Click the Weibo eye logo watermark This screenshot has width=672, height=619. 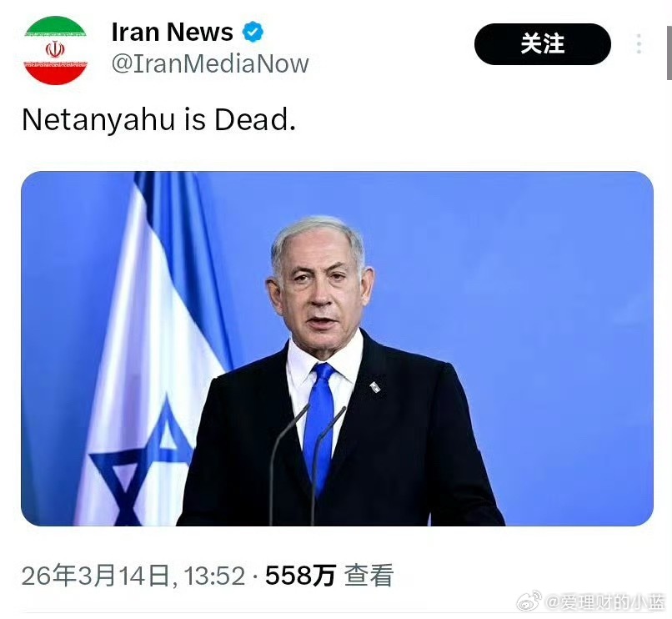[529, 601]
